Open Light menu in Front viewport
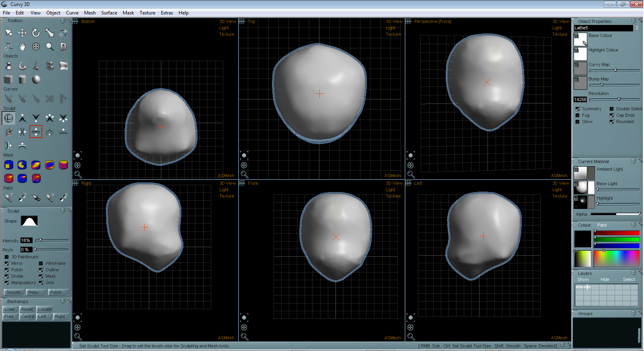This screenshot has width=644, height=351. tap(390, 190)
